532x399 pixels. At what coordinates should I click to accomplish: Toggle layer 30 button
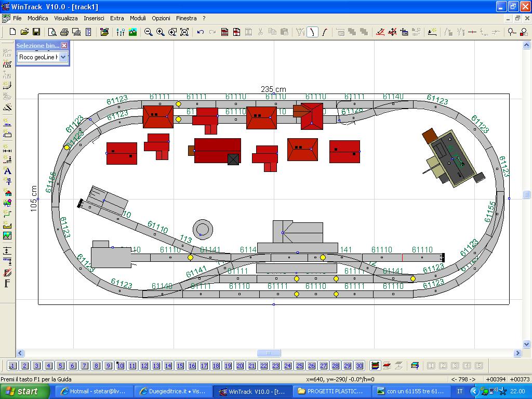pos(359,366)
